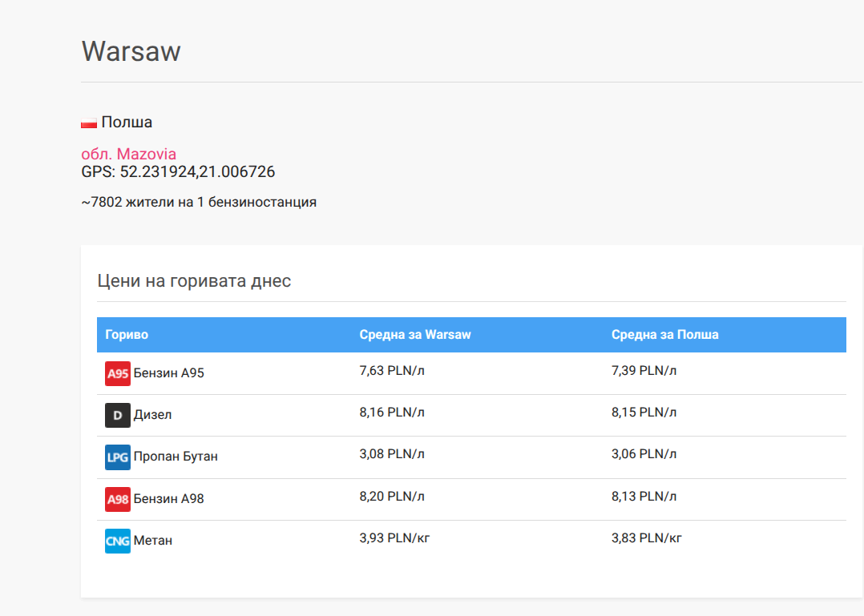
Task: Click the Diesel D fuel icon
Action: point(117,415)
